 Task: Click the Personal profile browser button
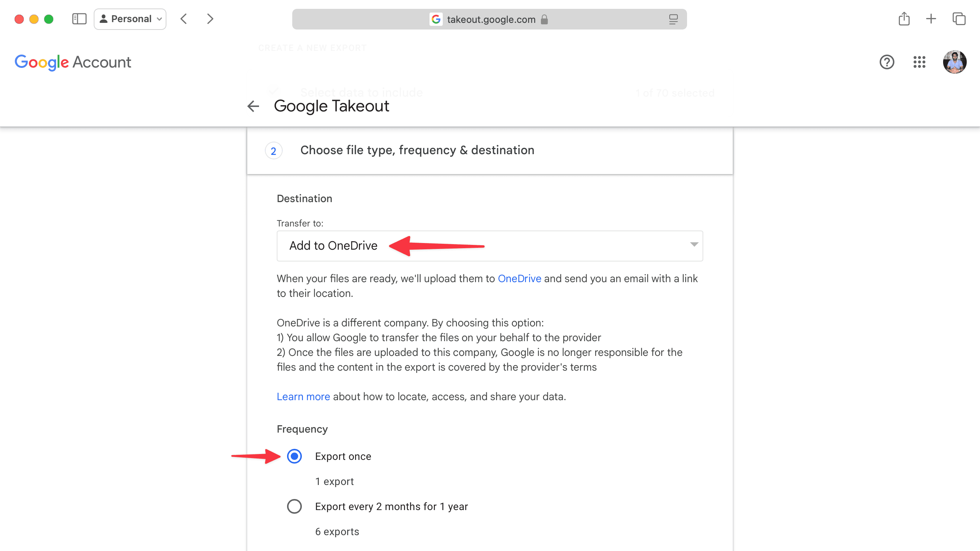click(x=129, y=19)
